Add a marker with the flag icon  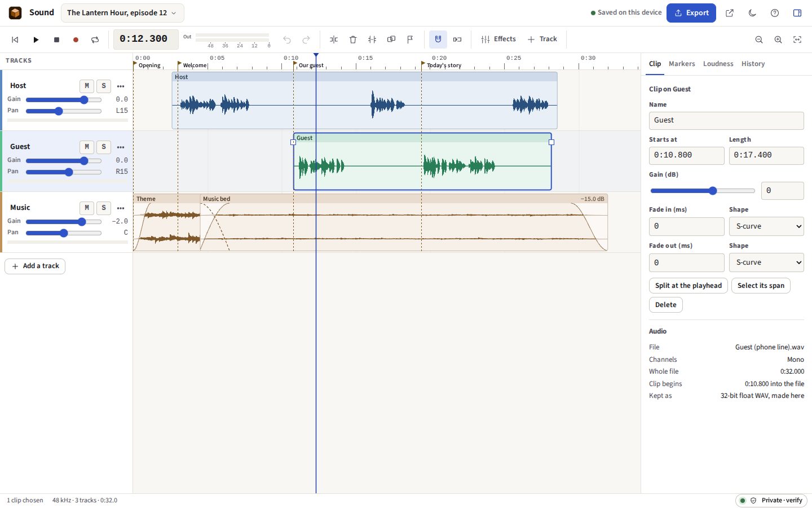411,40
